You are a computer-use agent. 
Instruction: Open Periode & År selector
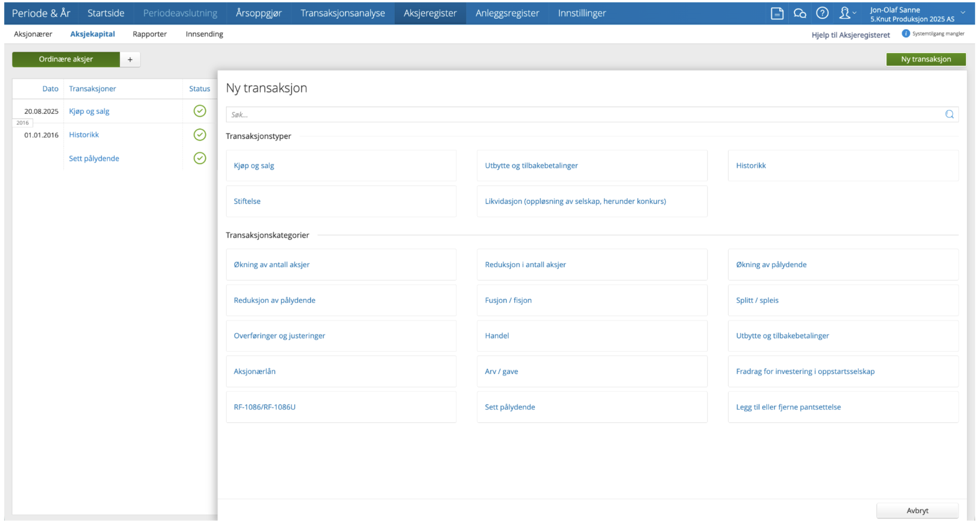[41, 13]
